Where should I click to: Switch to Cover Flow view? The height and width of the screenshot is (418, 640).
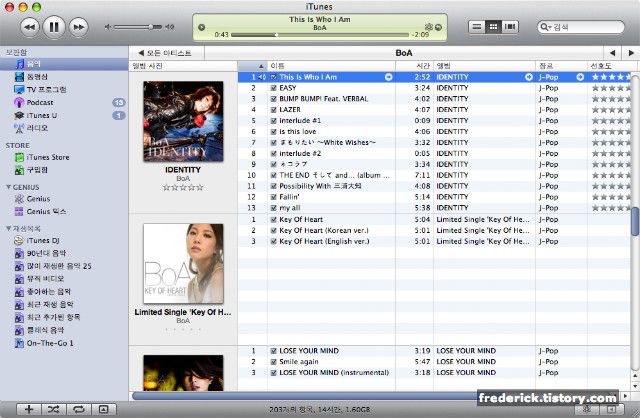(510, 27)
